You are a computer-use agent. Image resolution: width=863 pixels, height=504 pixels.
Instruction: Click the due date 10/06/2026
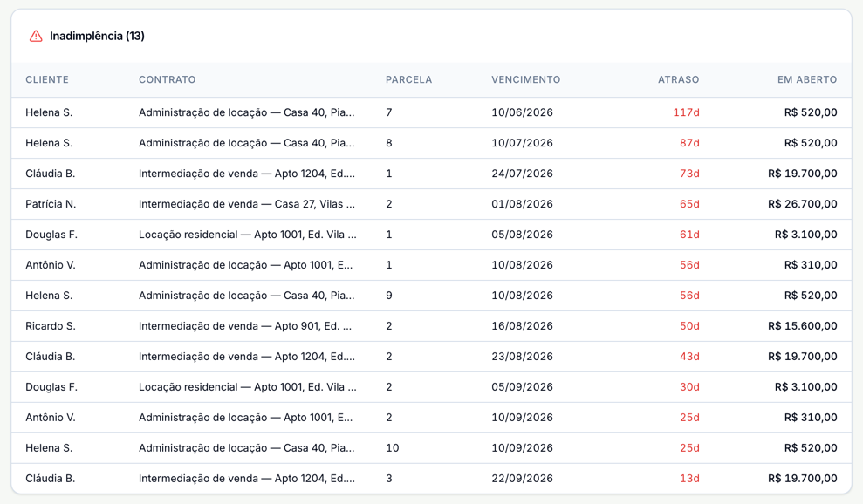(522, 112)
